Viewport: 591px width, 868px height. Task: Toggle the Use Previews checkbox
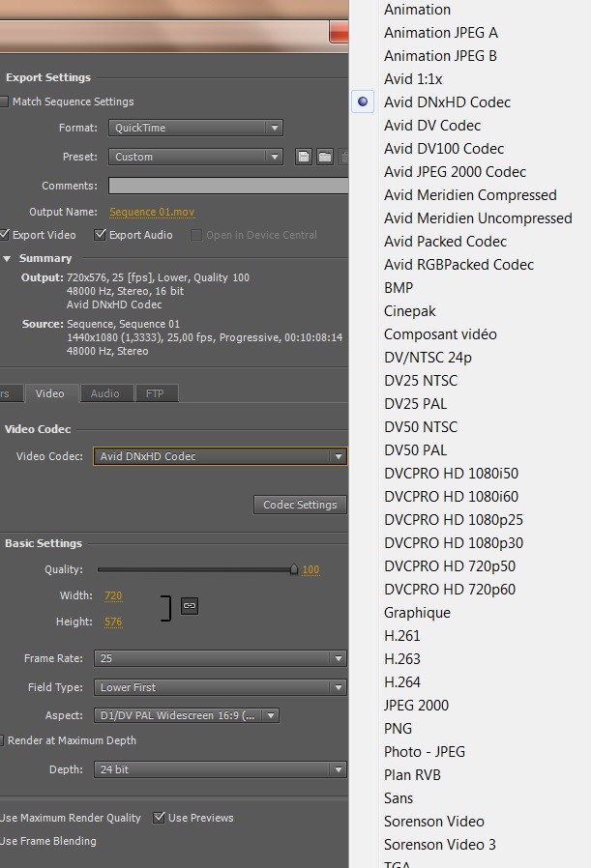click(159, 818)
